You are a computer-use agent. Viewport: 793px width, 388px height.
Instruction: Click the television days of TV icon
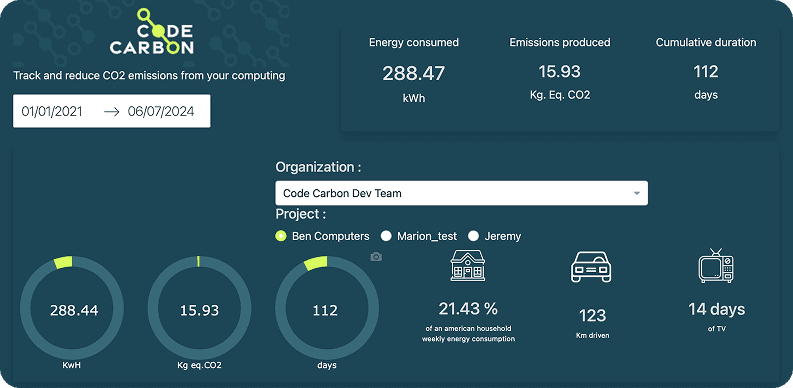click(x=716, y=266)
